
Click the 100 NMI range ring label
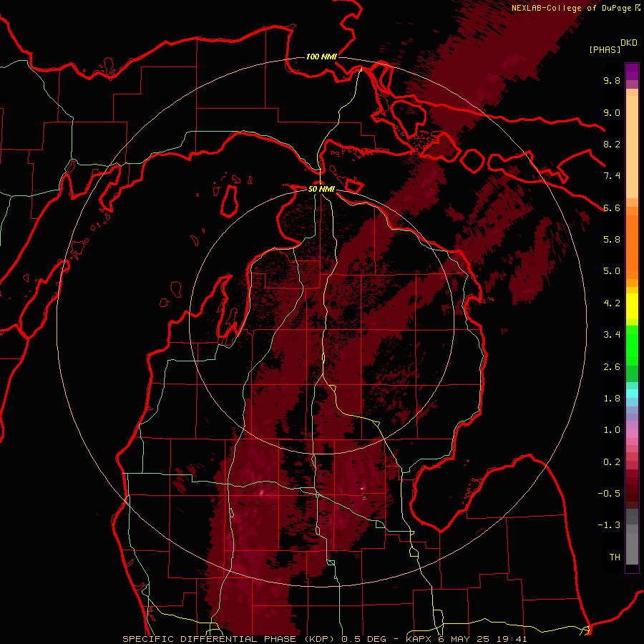pos(321,57)
